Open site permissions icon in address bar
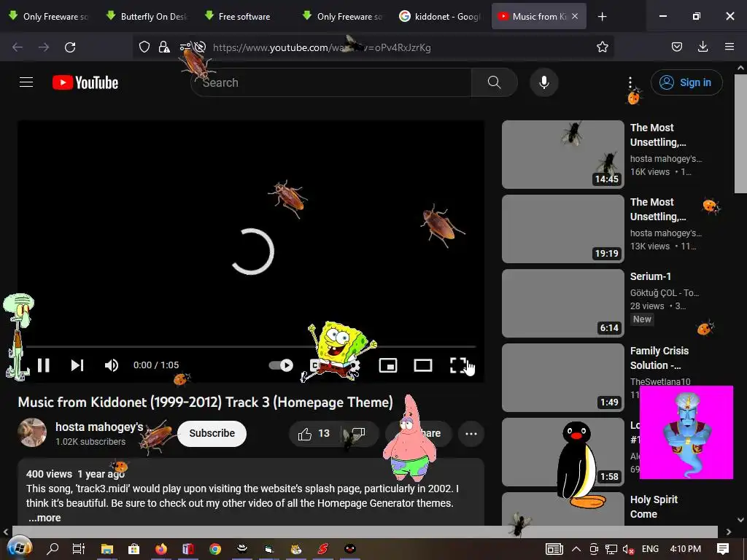 pyautogui.click(x=185, y=47)
